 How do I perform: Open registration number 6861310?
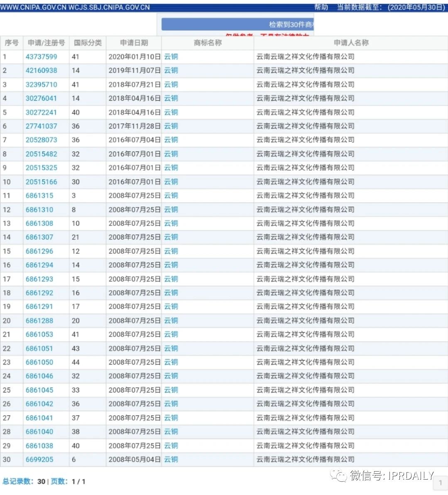(39, 209)
